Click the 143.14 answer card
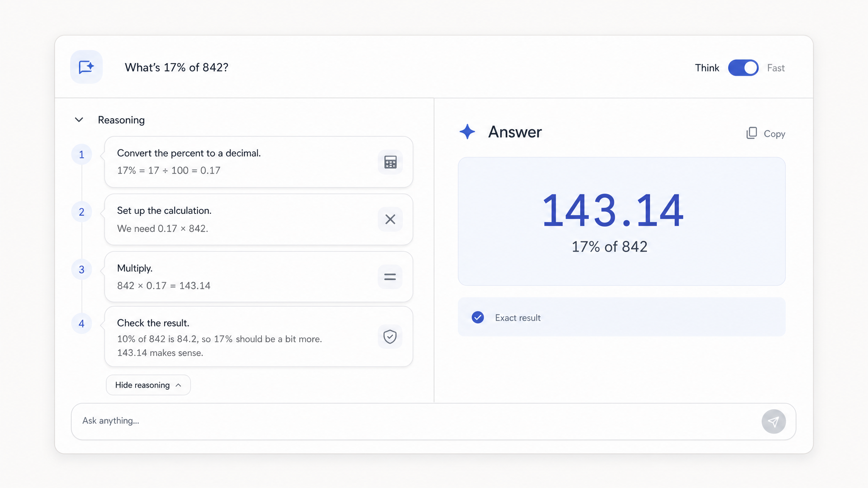Screen dimensions: 868x488 621,221
